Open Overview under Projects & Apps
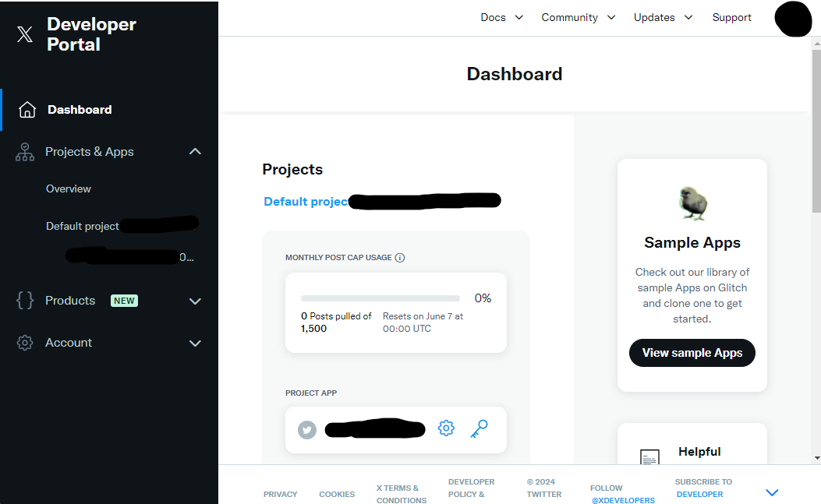This screenshot has height=504, width=821. (x=68, y=189)
